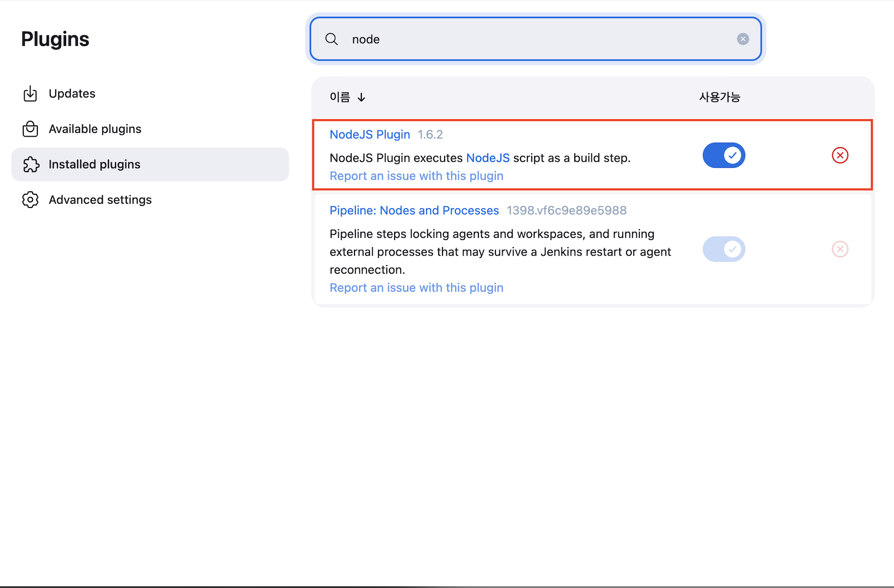Go to Advanced settings section
This screenshot has height=588, width=894.
(100, 200)
